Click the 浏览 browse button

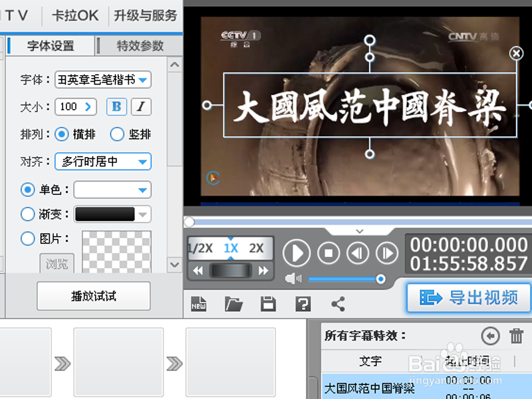coord(57,263)
